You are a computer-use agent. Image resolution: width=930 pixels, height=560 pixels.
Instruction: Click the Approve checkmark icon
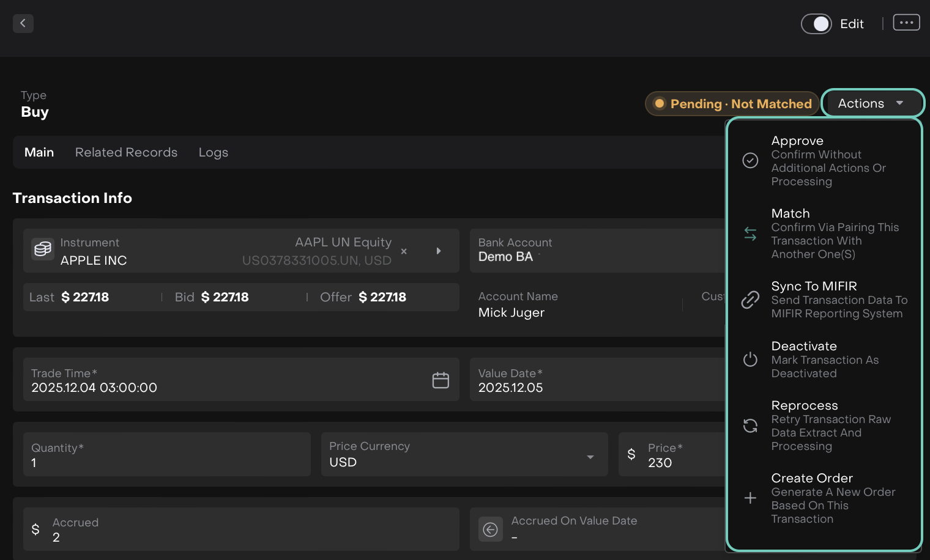(x=750, y=161)
